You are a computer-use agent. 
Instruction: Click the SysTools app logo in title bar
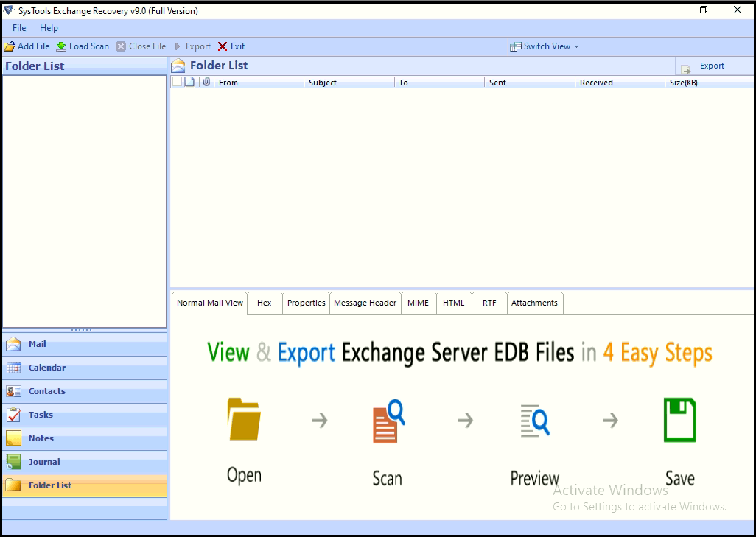(x=9, y=10)
